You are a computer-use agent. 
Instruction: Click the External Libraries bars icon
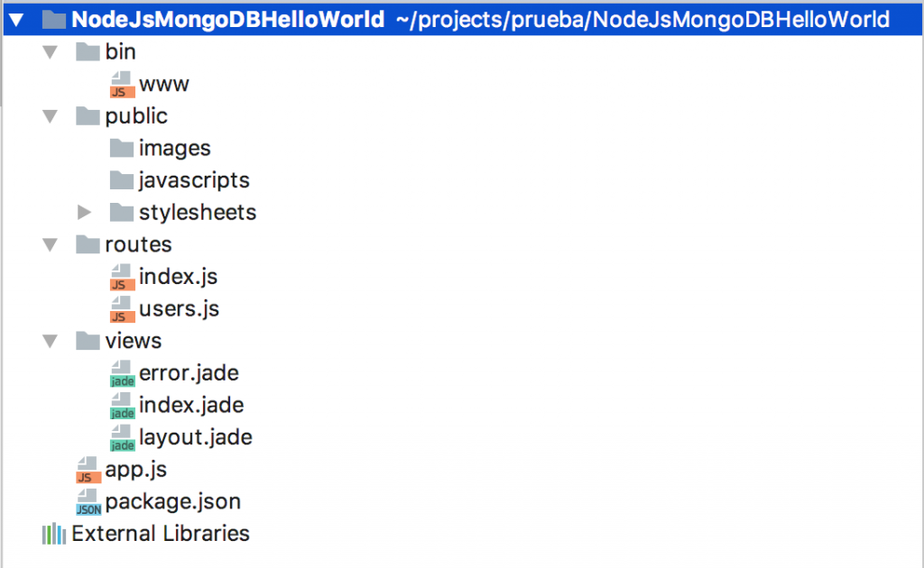53,534
